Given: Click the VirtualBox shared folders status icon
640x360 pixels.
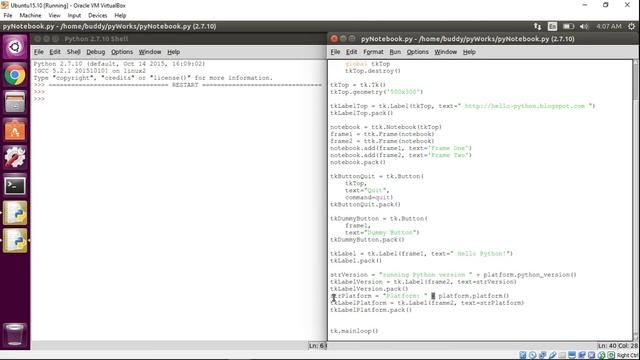Looking at the screenshot, I should point(562,355).
